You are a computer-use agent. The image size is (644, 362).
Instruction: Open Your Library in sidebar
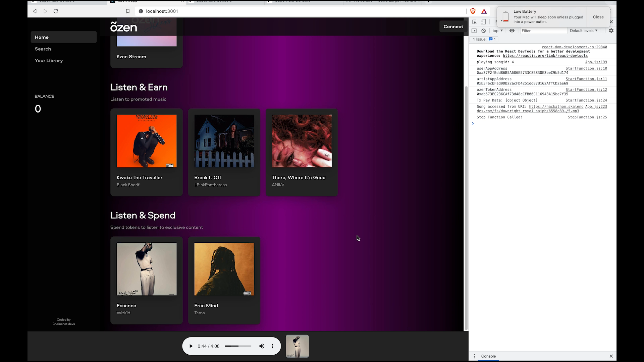pyautogui.click(x=49, y=61)
